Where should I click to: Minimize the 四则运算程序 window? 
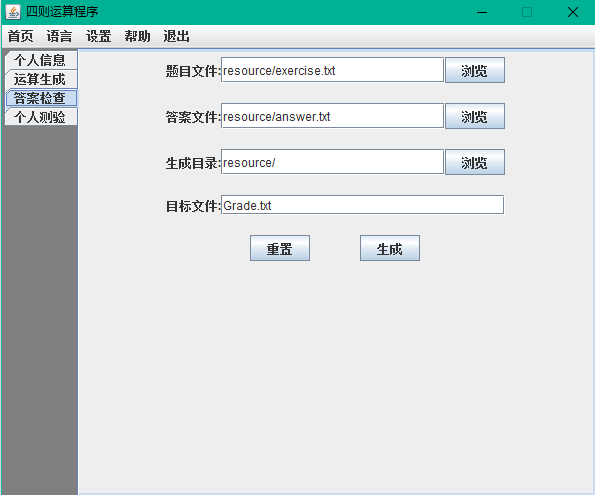point(482,12)
